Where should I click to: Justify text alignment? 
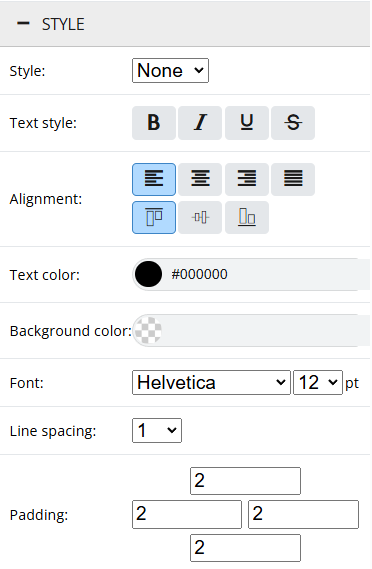[293, 179]
